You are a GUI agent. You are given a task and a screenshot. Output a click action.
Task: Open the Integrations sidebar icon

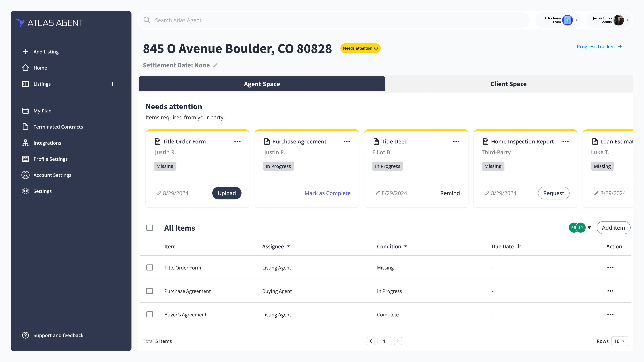(25, 143)
